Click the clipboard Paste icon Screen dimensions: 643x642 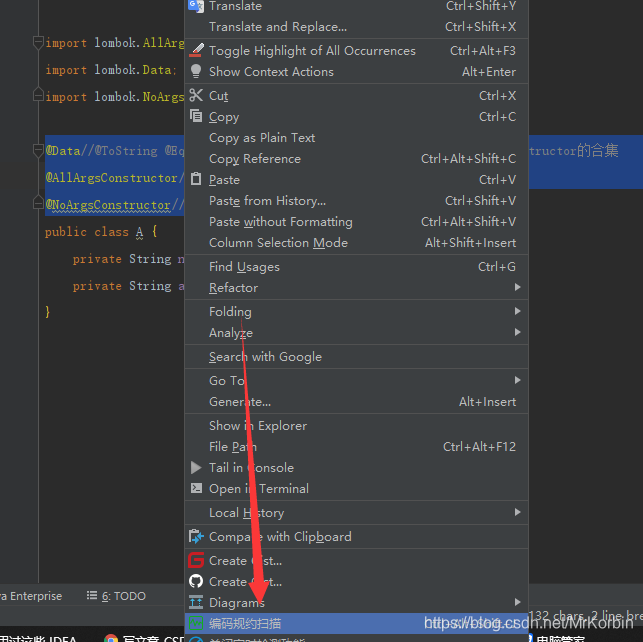(196, 179)
